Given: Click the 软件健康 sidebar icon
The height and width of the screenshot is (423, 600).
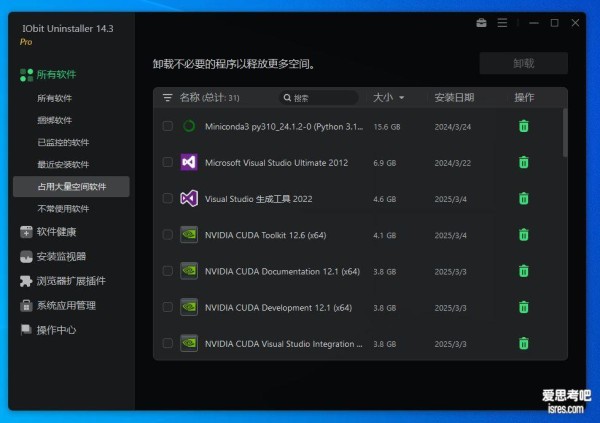Looking at the screenshot, I should [x=26, y=232].
